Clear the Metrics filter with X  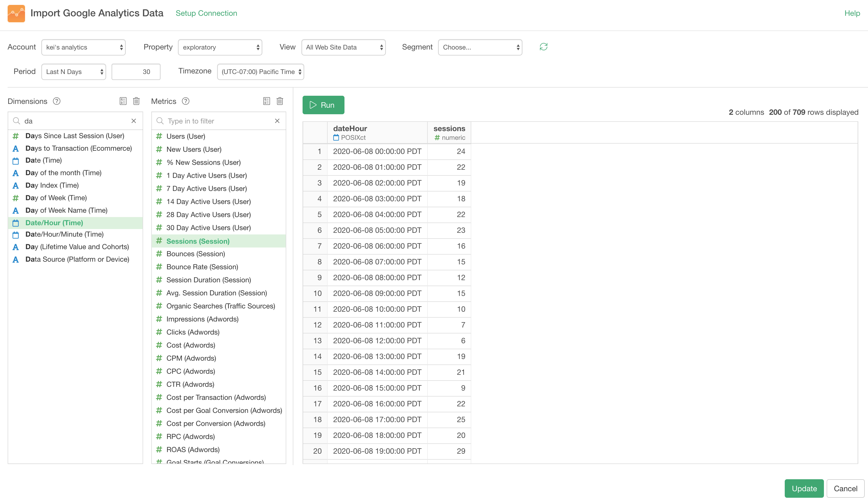(x=277, y=121)
